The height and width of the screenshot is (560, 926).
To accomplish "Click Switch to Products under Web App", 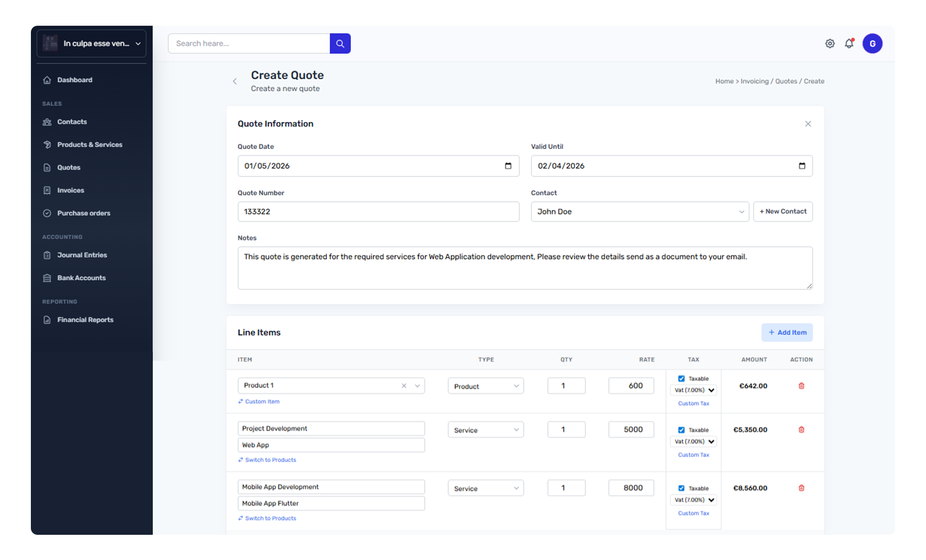I will point(270,460).
